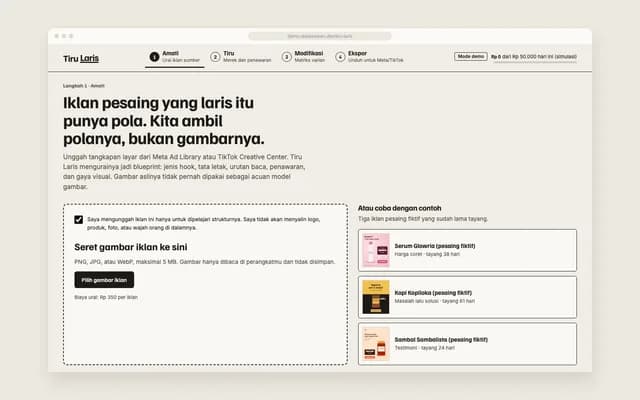The height and width of the screenshot is (400, 640).
Task: Open step 3 Modifikasi tab
Action: [303, 57]
